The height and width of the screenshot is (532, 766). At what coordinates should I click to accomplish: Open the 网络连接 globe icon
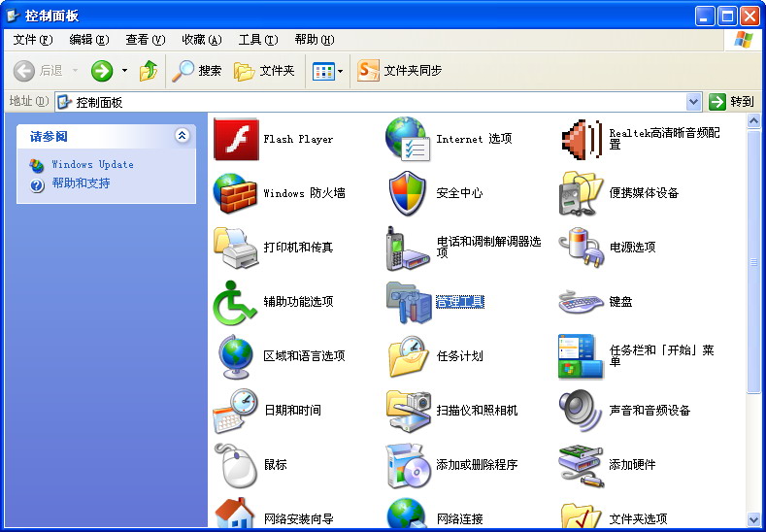407,513
